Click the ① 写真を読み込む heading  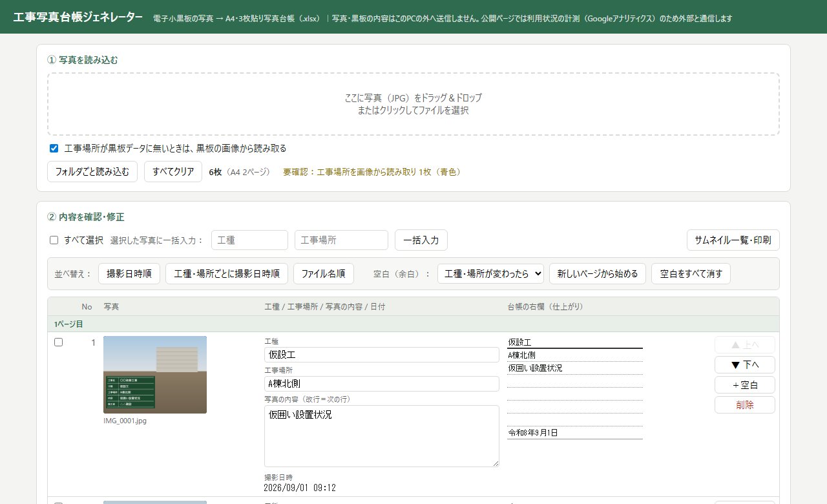point(83,60)
